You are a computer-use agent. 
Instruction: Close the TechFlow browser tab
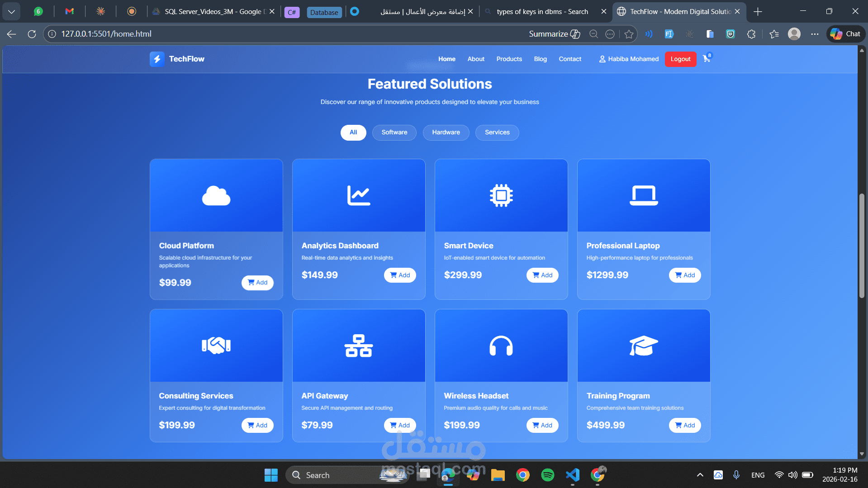[737, 11]
